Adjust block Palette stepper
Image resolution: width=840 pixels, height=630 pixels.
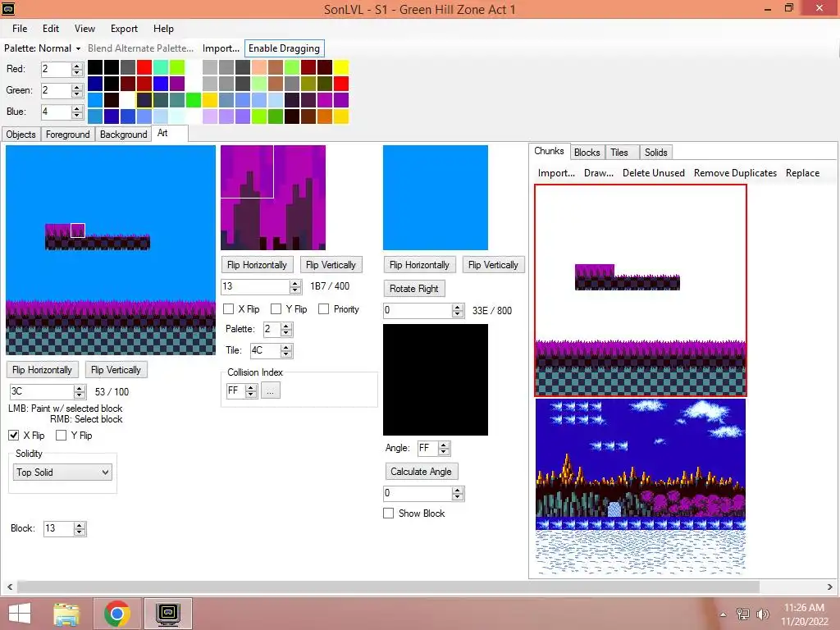[286, 329]
